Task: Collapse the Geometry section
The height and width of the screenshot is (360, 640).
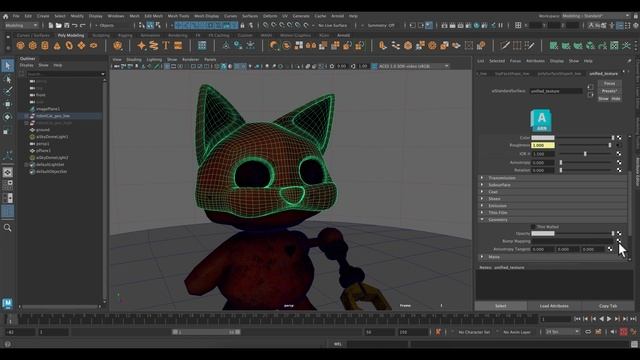Action: (553, 220)
